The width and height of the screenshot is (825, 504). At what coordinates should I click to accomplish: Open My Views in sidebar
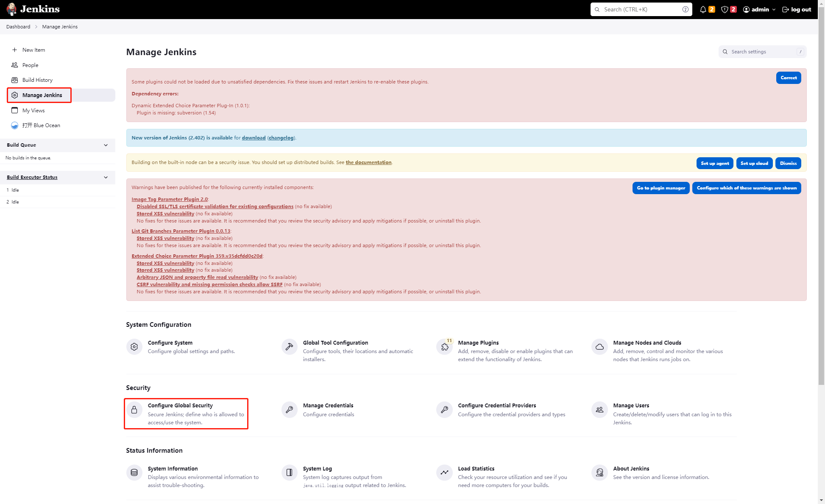coord(33,110)
